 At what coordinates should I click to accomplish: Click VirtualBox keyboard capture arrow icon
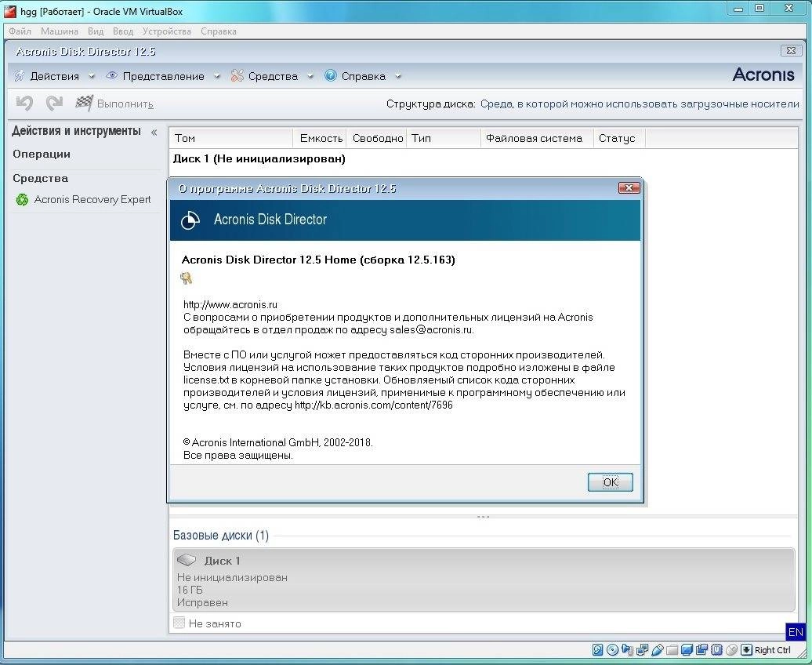[746, 650]
